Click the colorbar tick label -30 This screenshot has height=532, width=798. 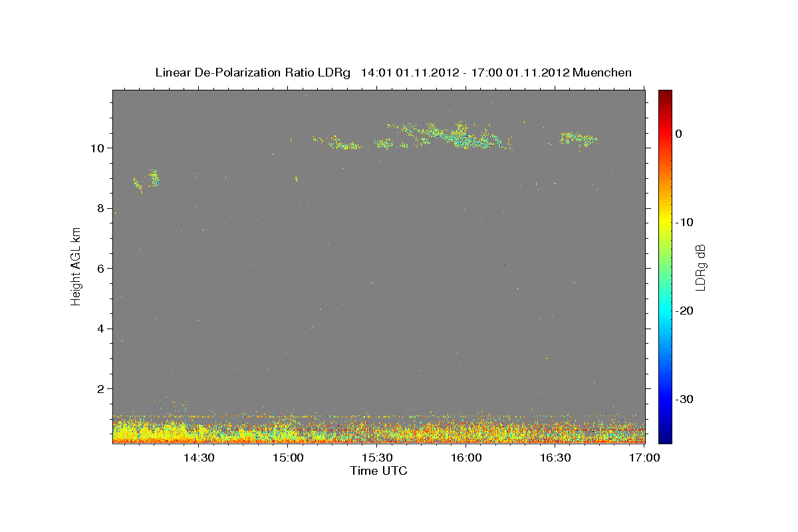[x=685, y=400]
